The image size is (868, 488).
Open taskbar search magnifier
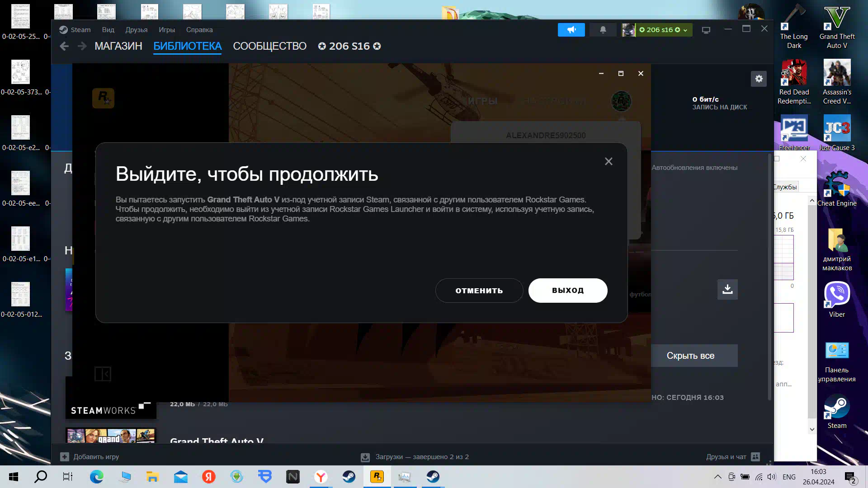tap(41, 477)
